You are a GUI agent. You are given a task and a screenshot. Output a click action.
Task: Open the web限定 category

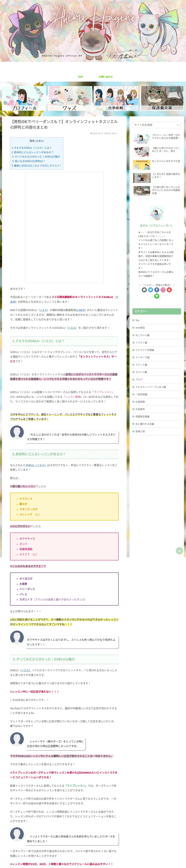click(157, 328)
